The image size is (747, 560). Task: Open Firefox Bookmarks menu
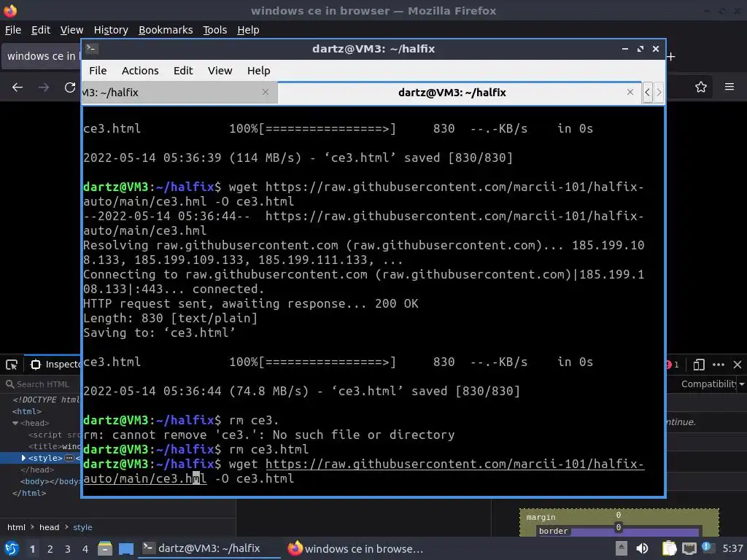[x=166, y=30]
